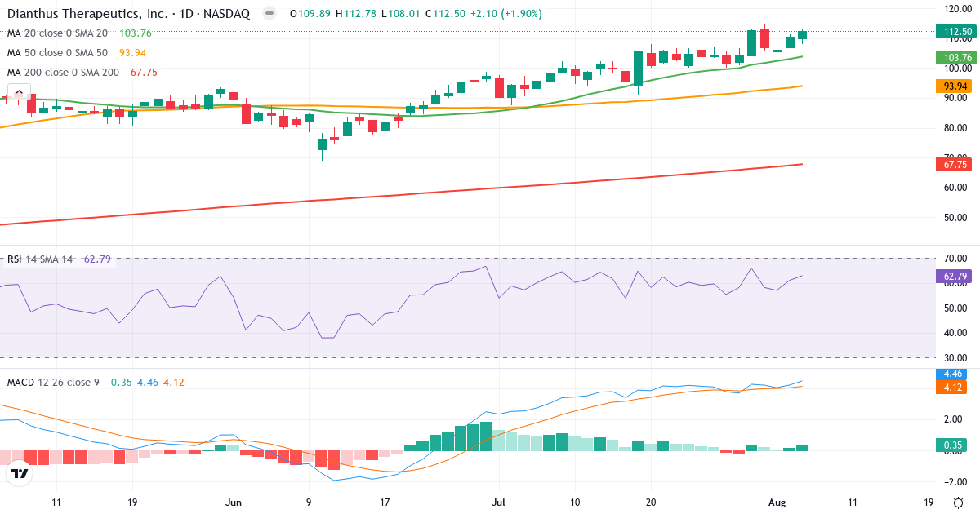The height and width of the screenshot is (514, 980).
Task: Select the RSI 14 SMA 14 legend
Action: [x=40, y=259]
